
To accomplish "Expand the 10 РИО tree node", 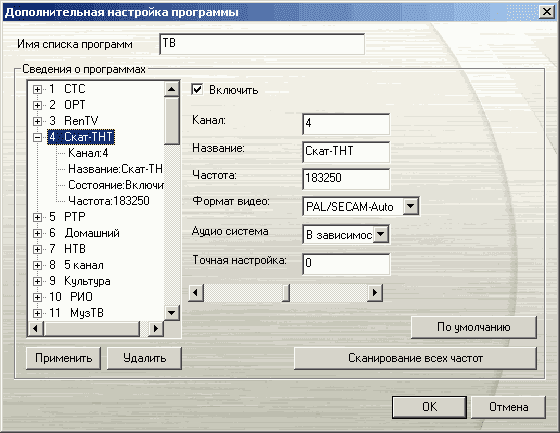I will click(x=37, y=297).
